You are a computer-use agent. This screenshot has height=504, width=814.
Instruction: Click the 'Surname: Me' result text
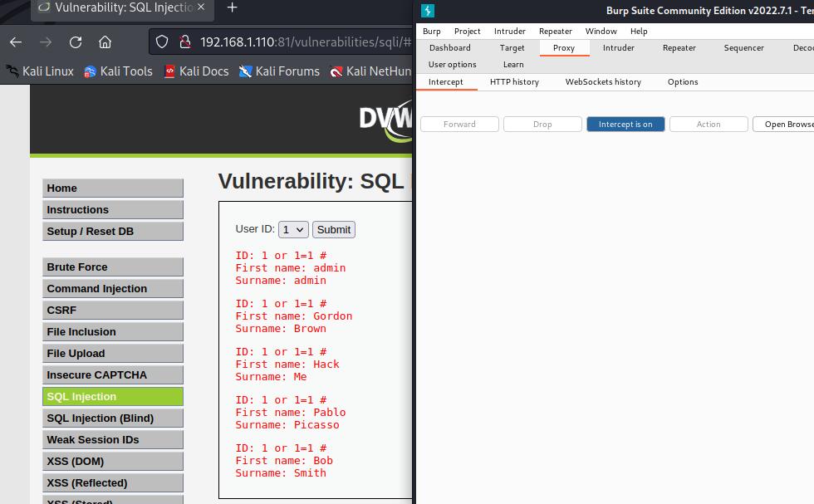point(271,377)
